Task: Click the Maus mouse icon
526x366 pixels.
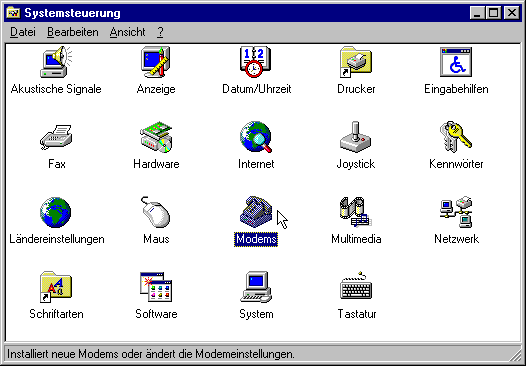Action: pyautogui.click(x=156, y=212)
